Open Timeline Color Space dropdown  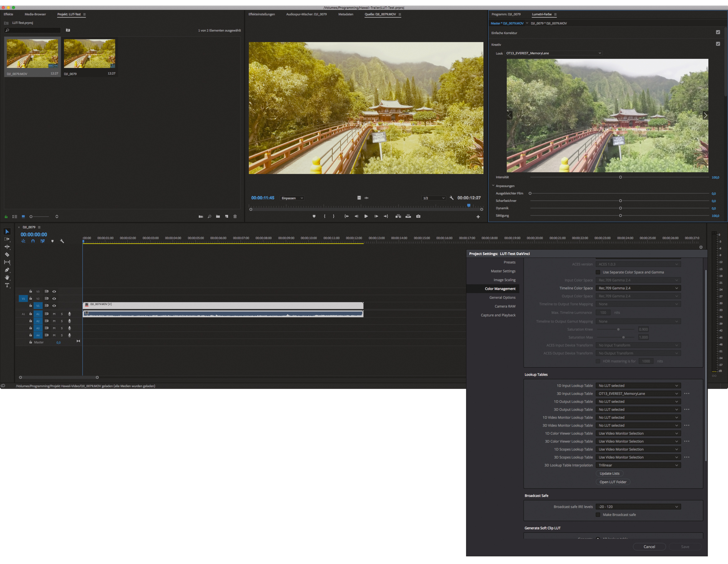(638, 288)
